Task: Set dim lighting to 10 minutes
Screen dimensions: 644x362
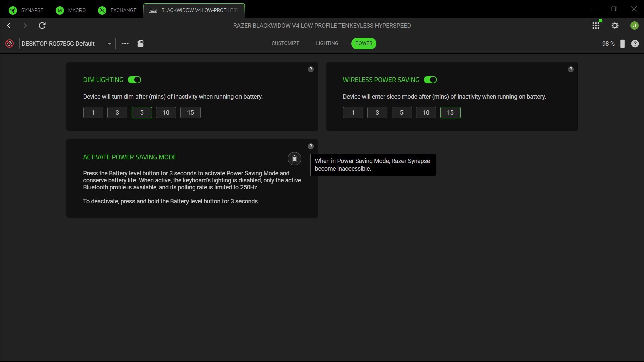Action: 166,113
